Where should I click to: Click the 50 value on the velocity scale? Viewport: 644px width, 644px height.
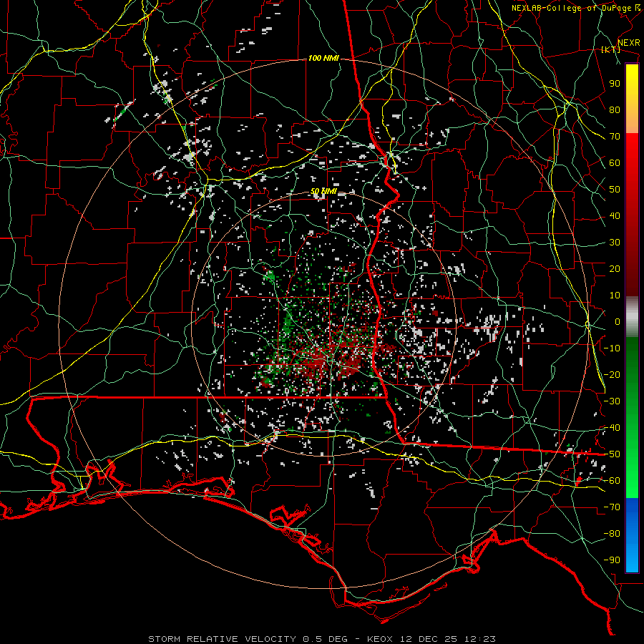pyautogui.click(x=615, y=190)
